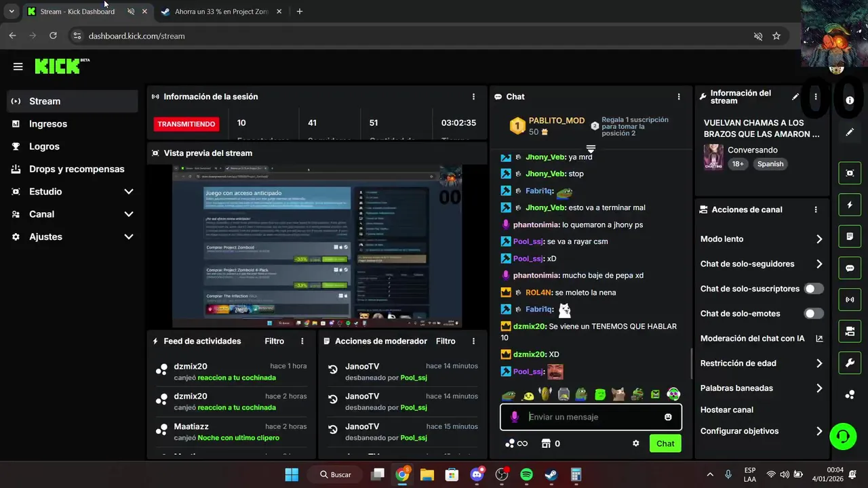Toggle Chat de solo-emotes
This screenshot has width=868, height=488.
pos(814,314)
